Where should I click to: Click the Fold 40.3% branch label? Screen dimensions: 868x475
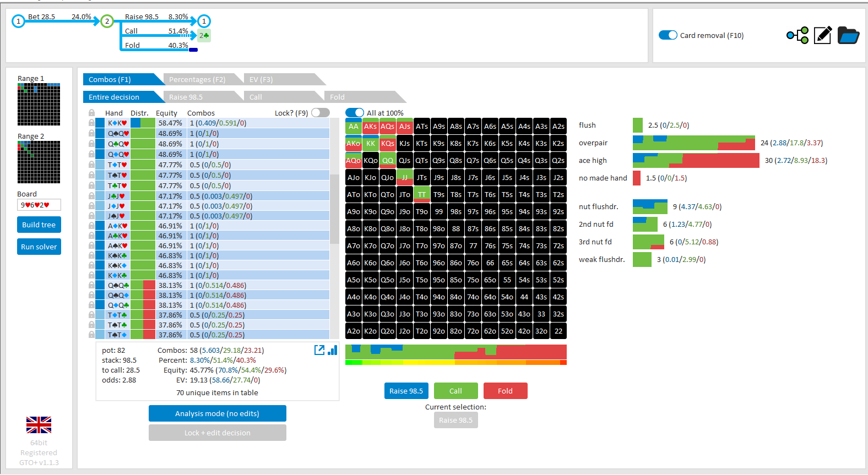[x=156, y=45]
